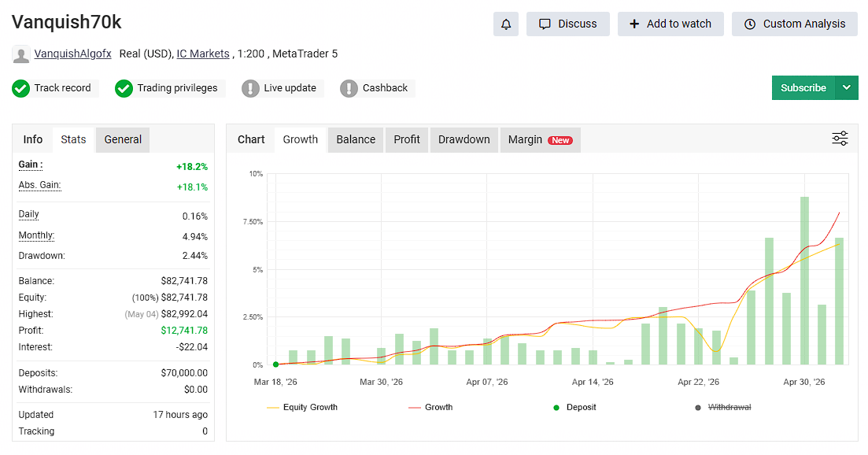Image resolution: width=868 pixels, height=455 pixels.
Task: Click the Vanquish70k title
Action: 66,22
